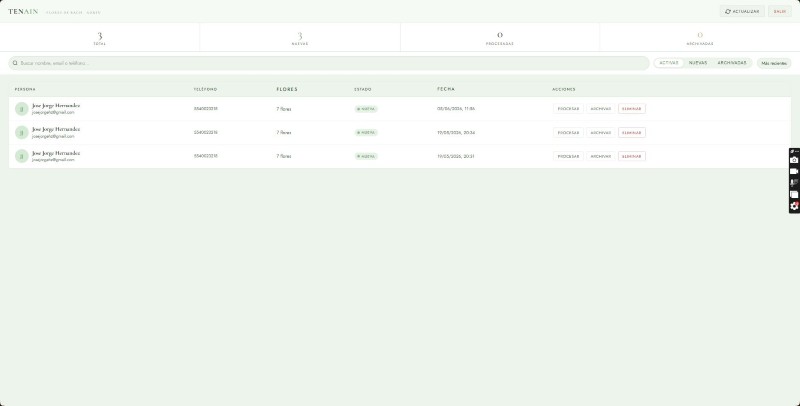Viewport: 800px width, 406px height.
Task: Click Nueva status badge on 20:31 row
Action: click(366, 156)
